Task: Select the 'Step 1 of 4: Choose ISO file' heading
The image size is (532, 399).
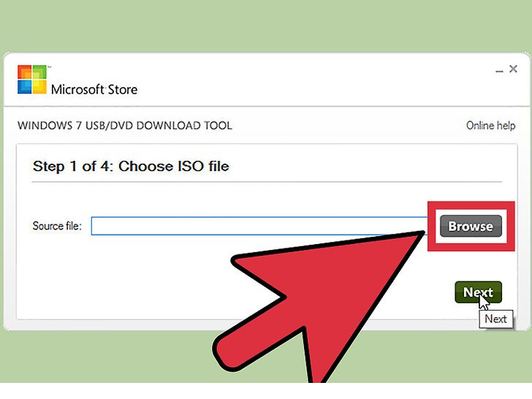Action: click(131, 167)
